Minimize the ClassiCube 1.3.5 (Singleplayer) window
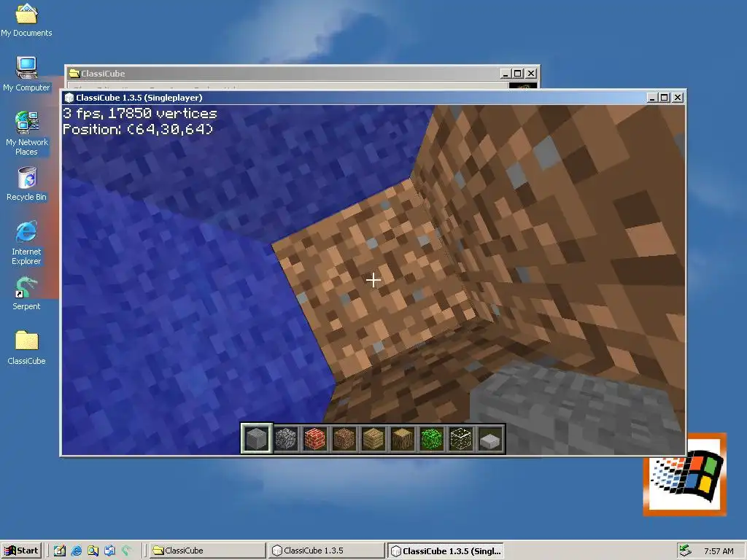The height and width of the screenshot is (560, 747). pyautogui.click(x=653, y=98)
